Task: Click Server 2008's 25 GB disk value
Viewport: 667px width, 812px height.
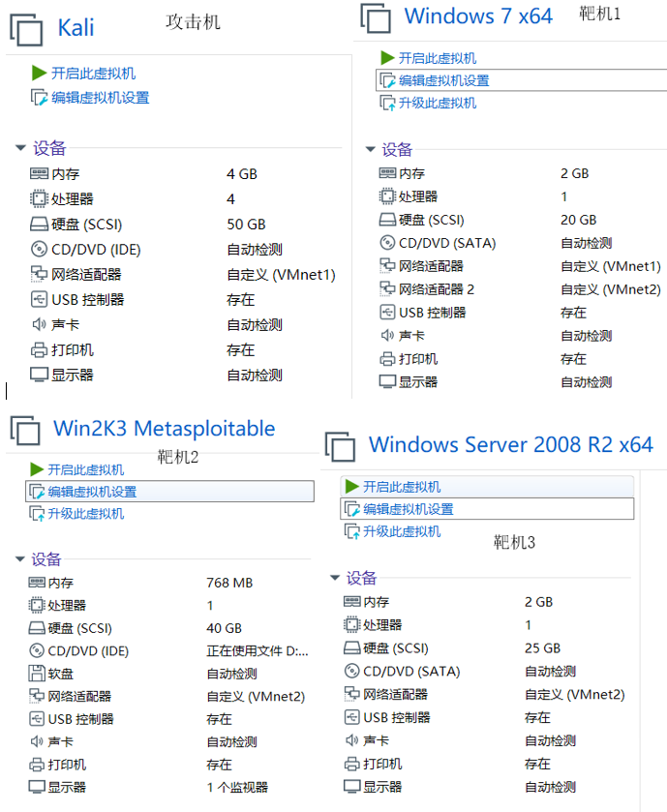Action: [x=542, y=648]
